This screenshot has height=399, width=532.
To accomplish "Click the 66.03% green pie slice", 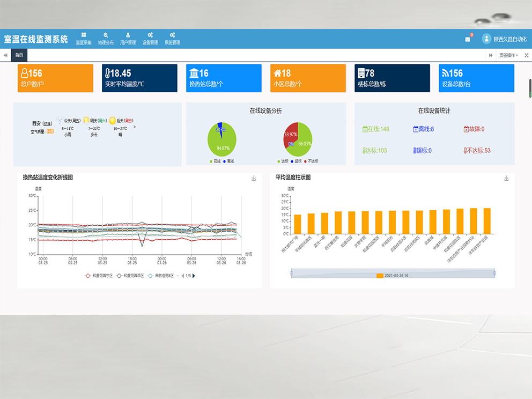I will (303, 142).
